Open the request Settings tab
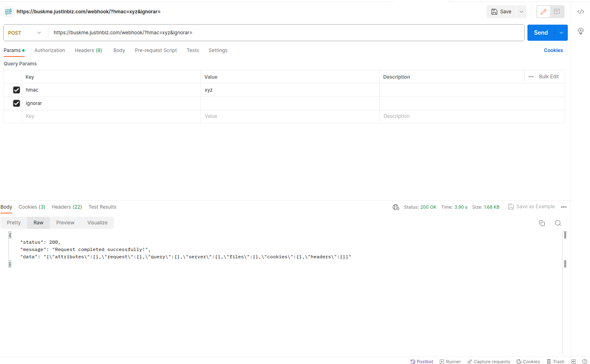 (218, 50)
